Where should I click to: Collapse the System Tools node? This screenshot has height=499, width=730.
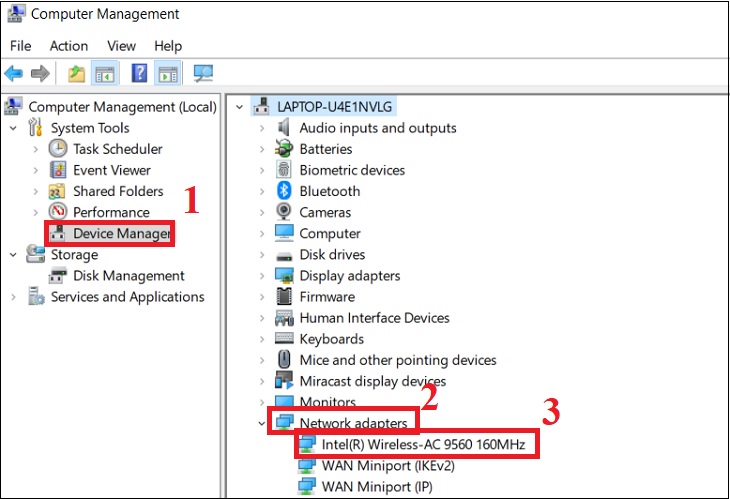click(x=14, y=128)
